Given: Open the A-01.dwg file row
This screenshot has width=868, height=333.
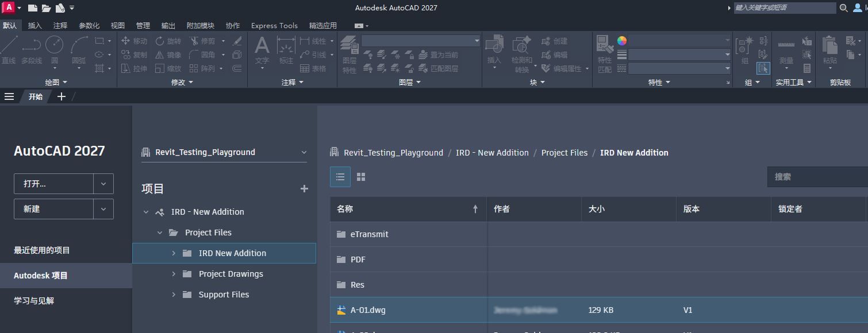Looking at the screenshot, I should point(599,310).
